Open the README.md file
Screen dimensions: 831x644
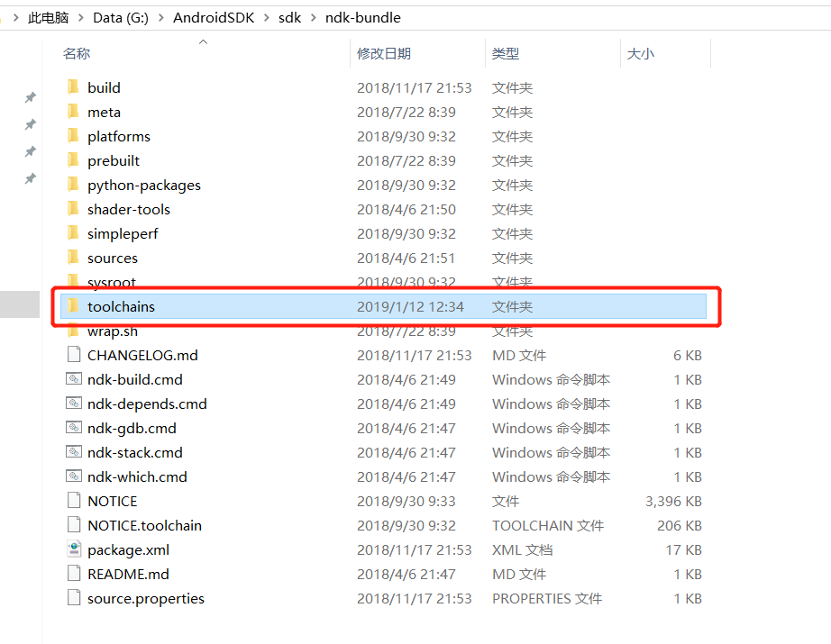tap(127, 574)
